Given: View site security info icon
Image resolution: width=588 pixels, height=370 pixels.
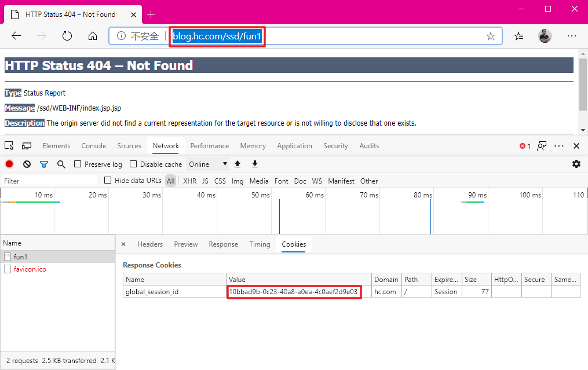Looking at the screenshot, I should [121, 36].
